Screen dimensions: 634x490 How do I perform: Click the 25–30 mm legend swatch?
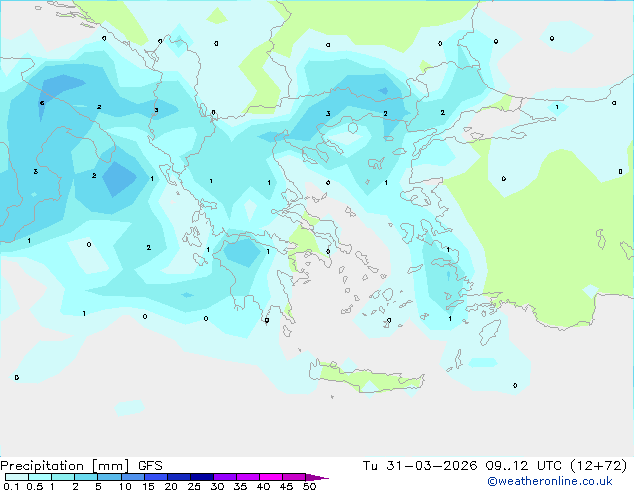(x=201, y=477)
